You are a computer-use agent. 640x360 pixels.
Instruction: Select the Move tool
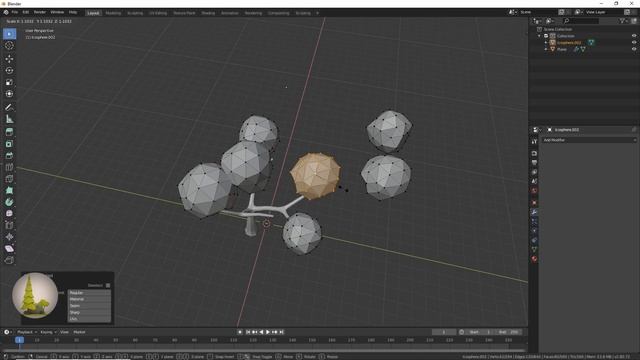point(9,58)
